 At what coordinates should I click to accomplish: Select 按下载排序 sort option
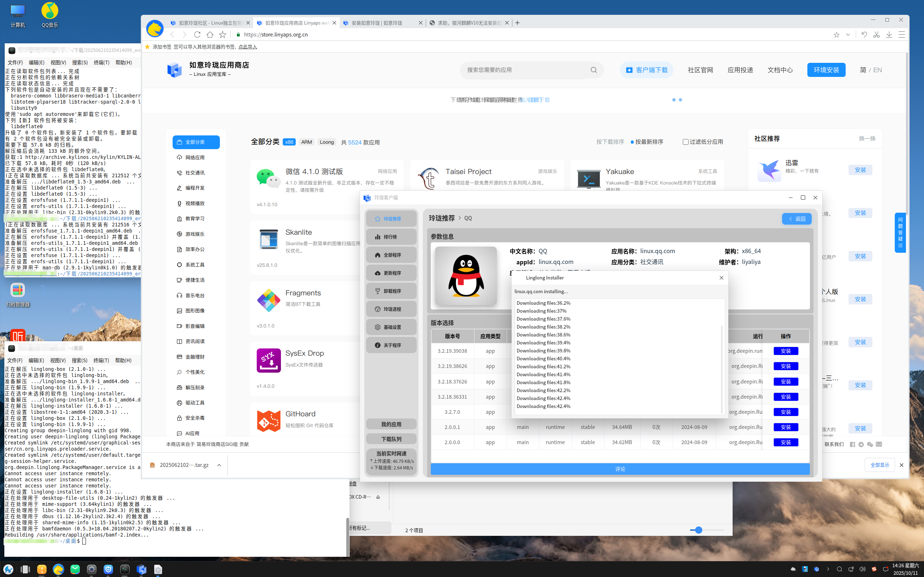tap(610, 142)
